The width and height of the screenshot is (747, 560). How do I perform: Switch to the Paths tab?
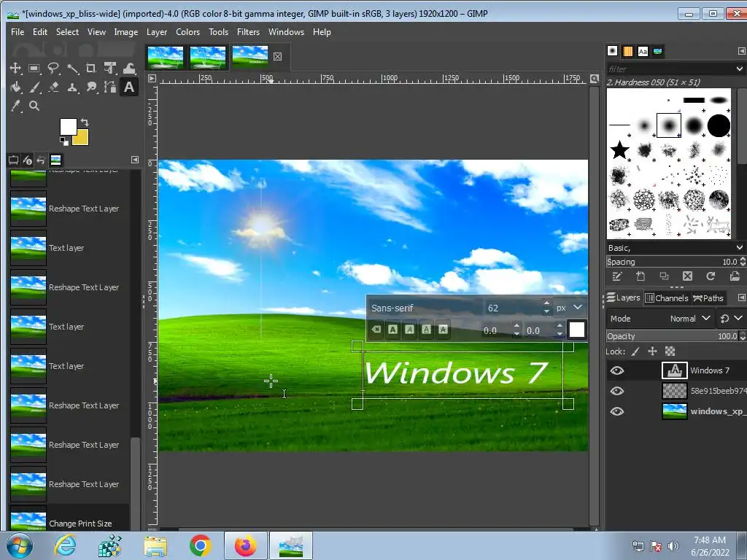pos(708,298)
